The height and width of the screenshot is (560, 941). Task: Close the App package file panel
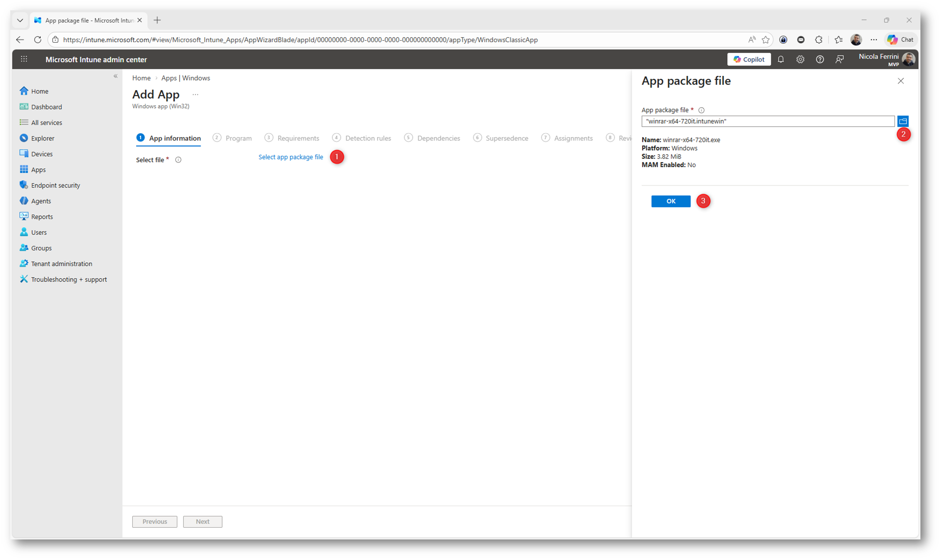tap(900, 81)
